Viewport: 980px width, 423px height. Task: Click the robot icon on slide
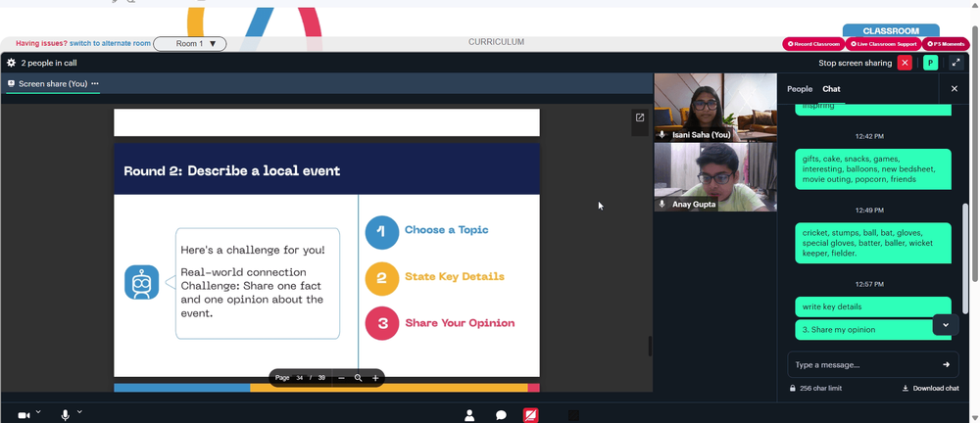(x=141, y=282)
